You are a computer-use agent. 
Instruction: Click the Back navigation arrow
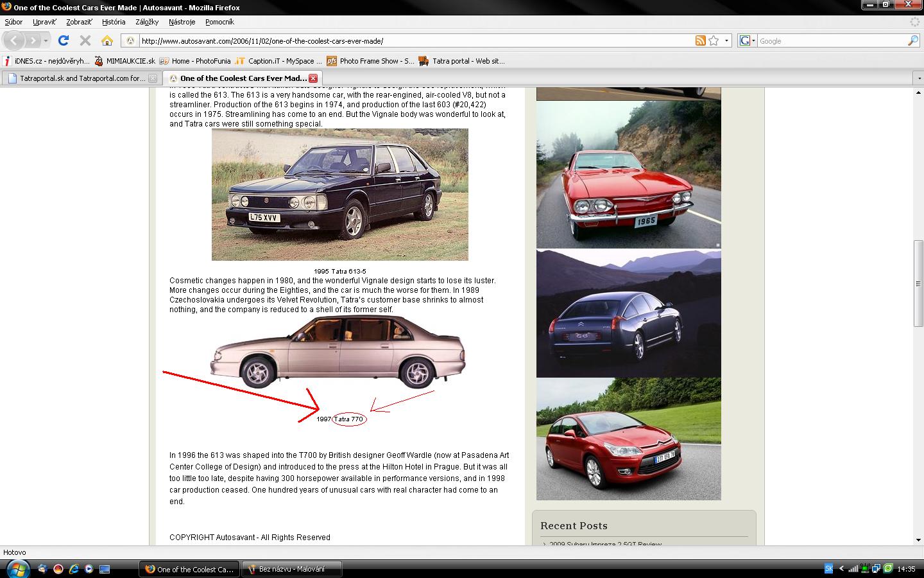14,40
